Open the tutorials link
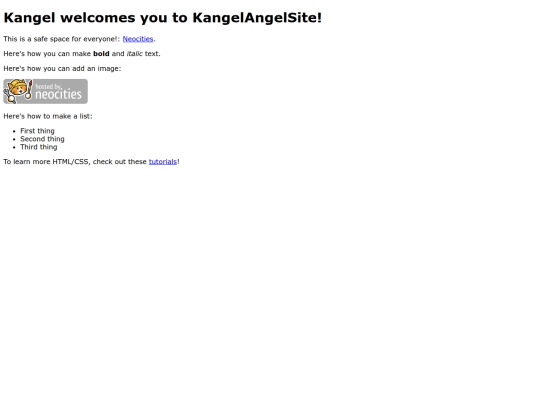The image size is (540, 405). click(x=163, y=162)
